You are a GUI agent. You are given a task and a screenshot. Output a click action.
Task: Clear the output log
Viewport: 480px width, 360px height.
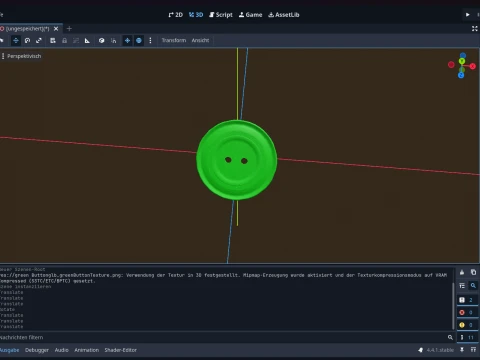(x=462, y=272)
